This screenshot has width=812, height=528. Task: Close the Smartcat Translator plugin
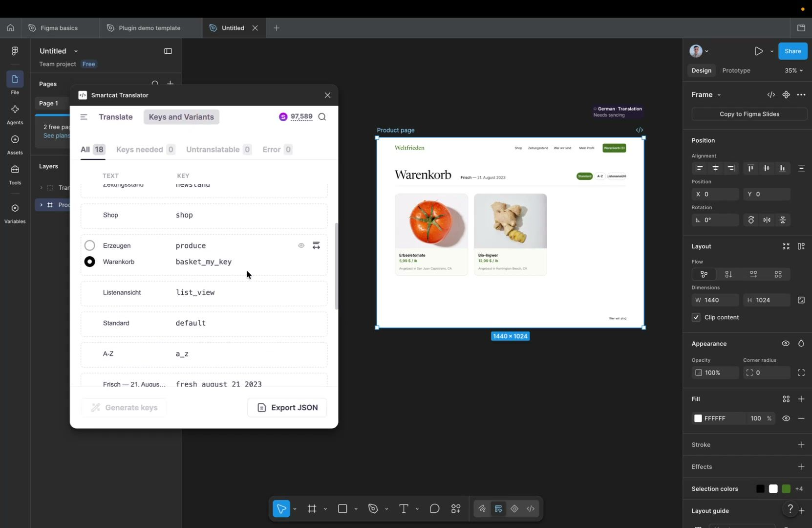click(x=327, y=95)
